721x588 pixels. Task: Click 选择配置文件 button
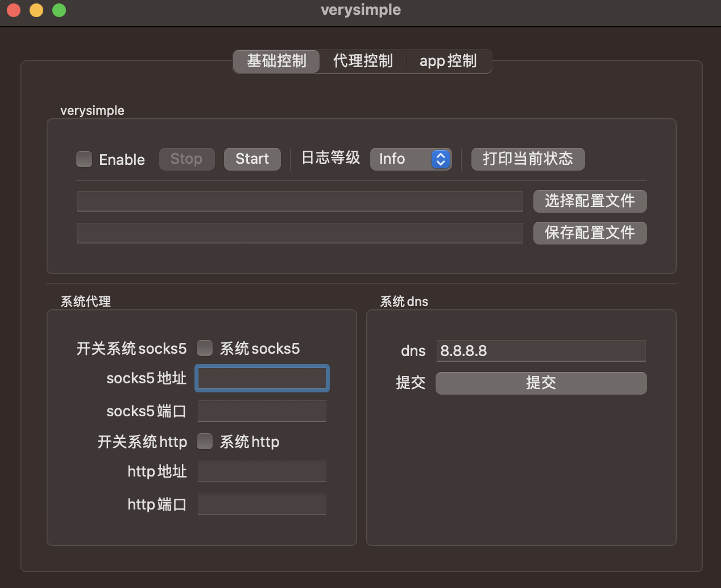tap(590, 201)
